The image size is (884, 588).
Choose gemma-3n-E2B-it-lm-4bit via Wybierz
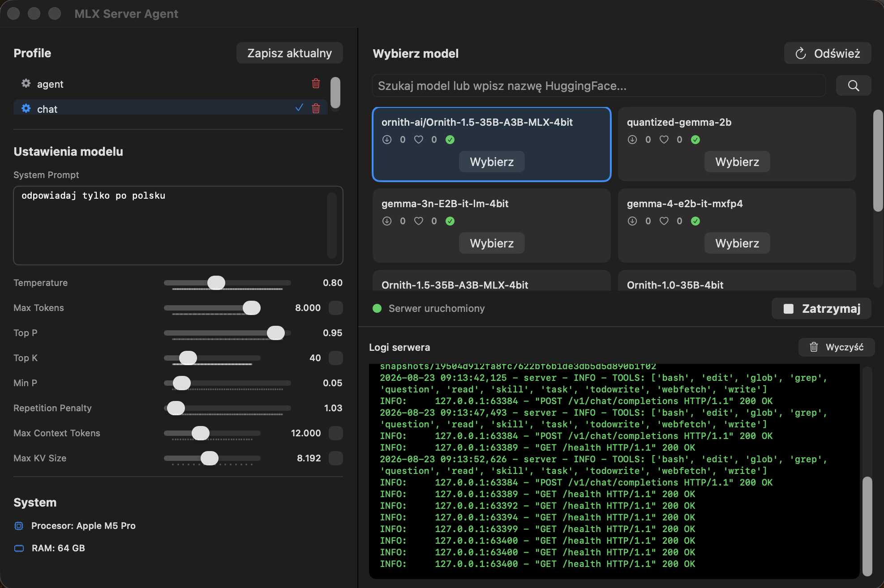pos(492,243)
